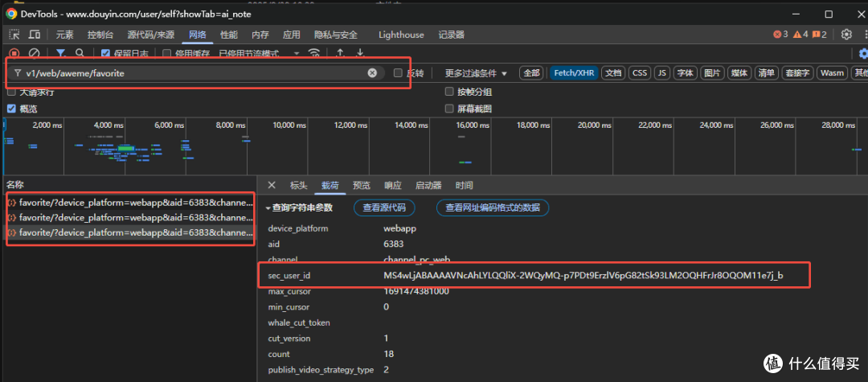Filter requests by 字体 type
Image resolution: width=868 pixels, height=382 pixels.
[685, 73]
